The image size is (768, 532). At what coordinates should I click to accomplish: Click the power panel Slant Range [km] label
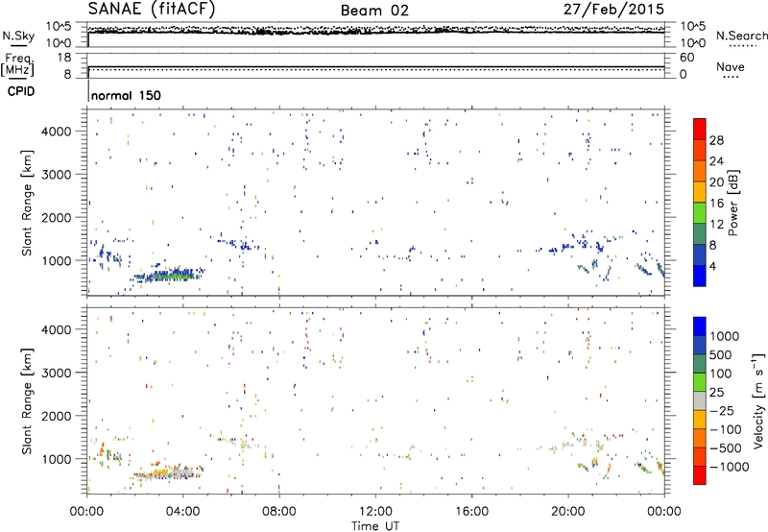click(27, 203)
